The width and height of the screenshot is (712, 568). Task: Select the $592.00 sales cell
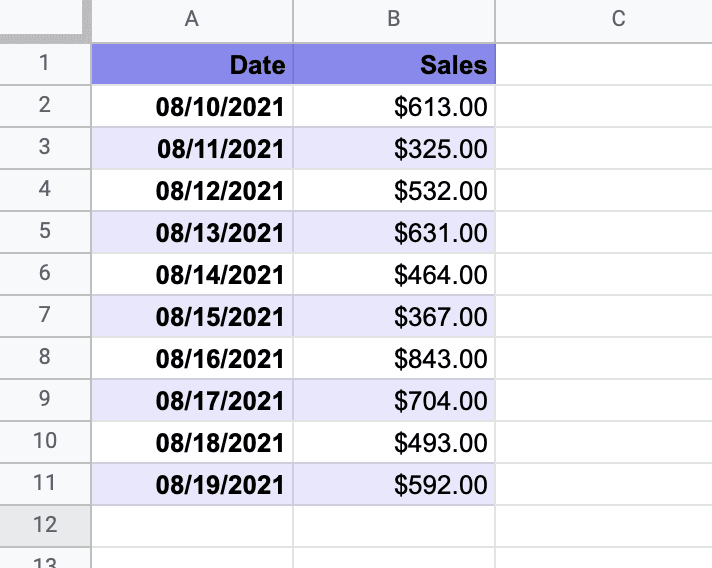394,484
